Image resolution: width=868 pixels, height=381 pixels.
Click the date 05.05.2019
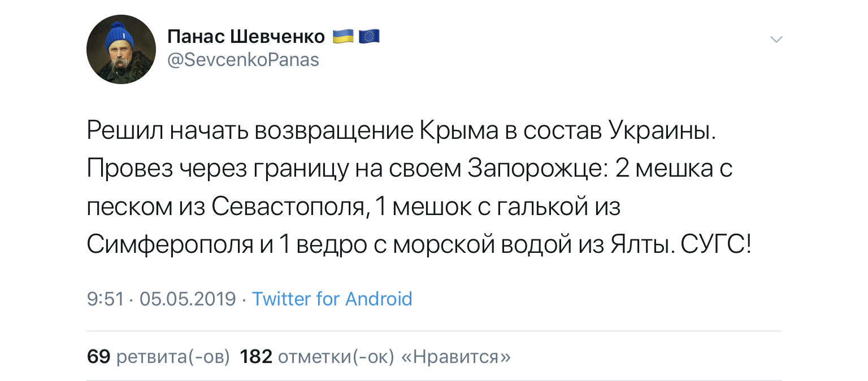(188, 299)
